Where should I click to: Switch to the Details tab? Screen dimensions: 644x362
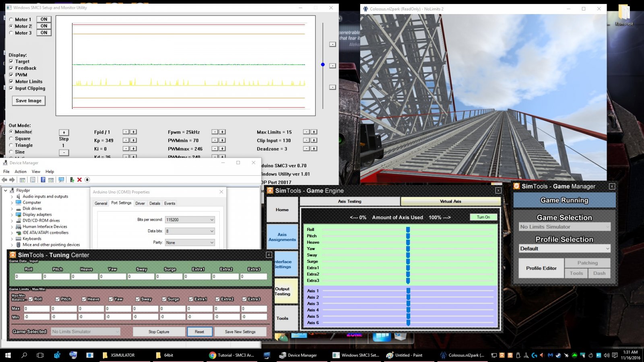(x=155, y=204)
